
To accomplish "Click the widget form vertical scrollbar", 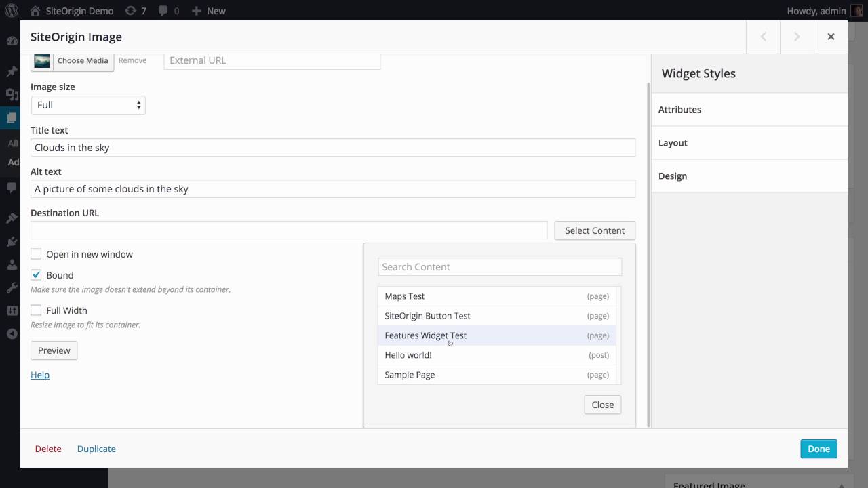I will coord(648,254).
